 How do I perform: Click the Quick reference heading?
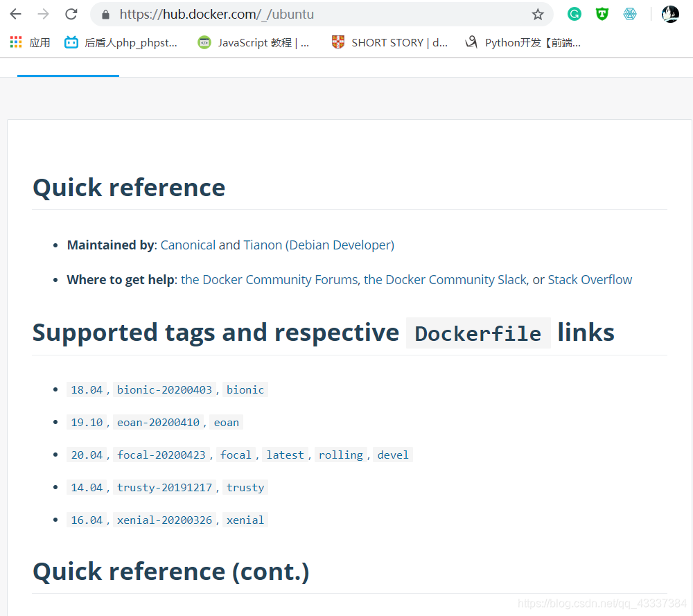(129, 188)
